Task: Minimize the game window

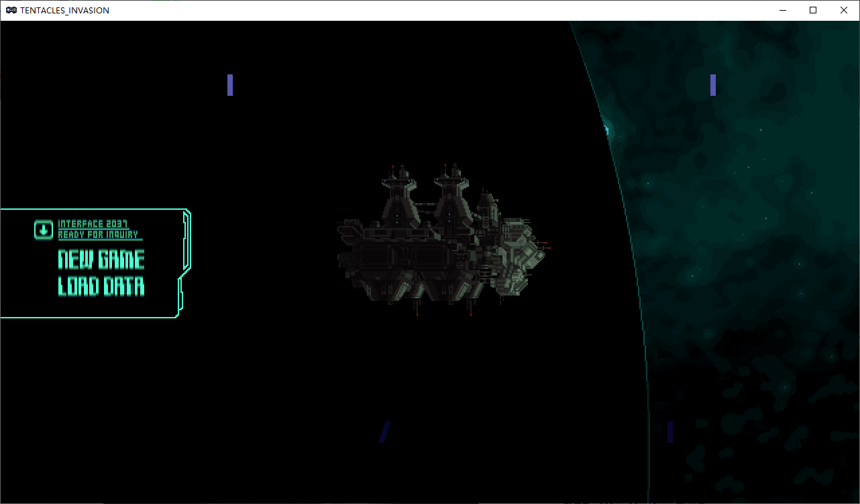Action: pyautogui.click(x=782, y=10)
